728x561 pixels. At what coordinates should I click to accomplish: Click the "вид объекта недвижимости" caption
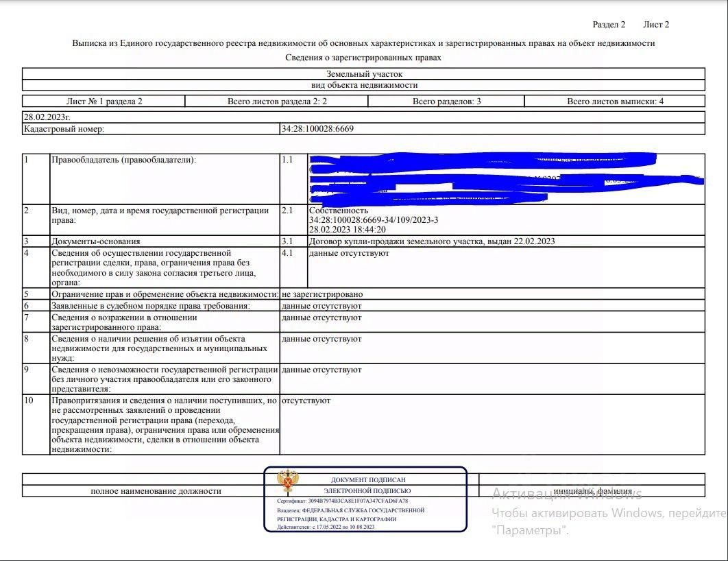pos(364,86)
